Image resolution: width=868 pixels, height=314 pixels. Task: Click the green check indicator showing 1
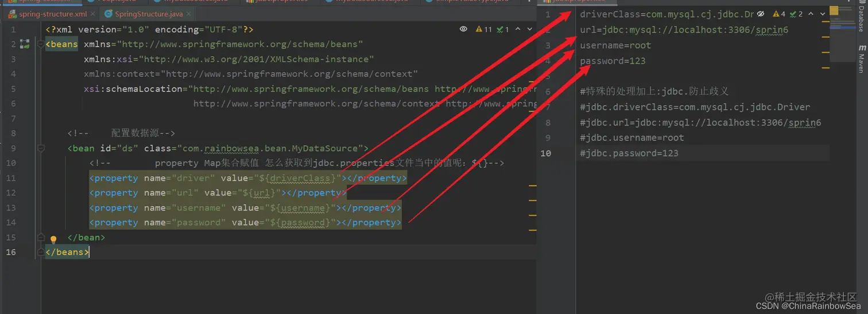tap(503, 29)
